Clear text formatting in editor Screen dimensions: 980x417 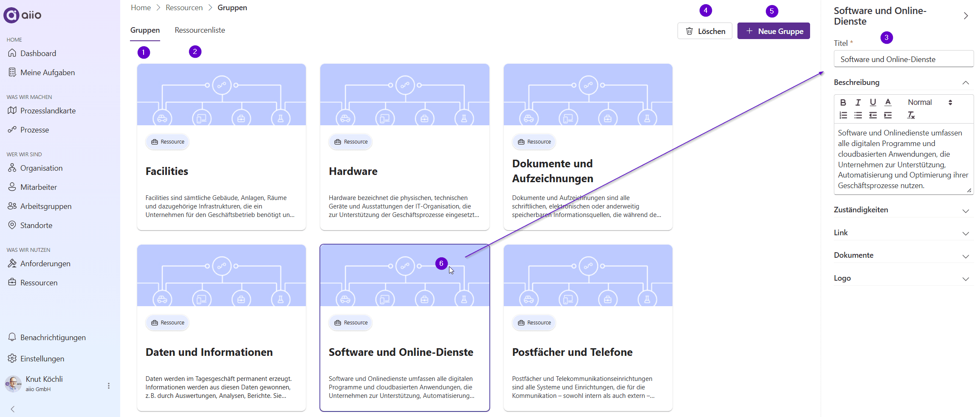[x=911, y=115]
